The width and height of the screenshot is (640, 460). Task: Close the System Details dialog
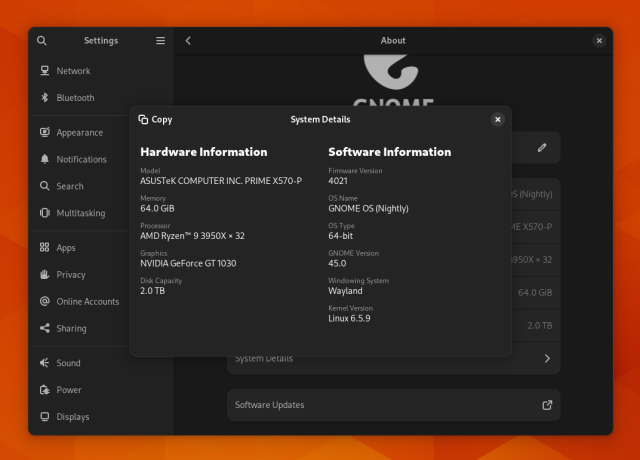498,120
